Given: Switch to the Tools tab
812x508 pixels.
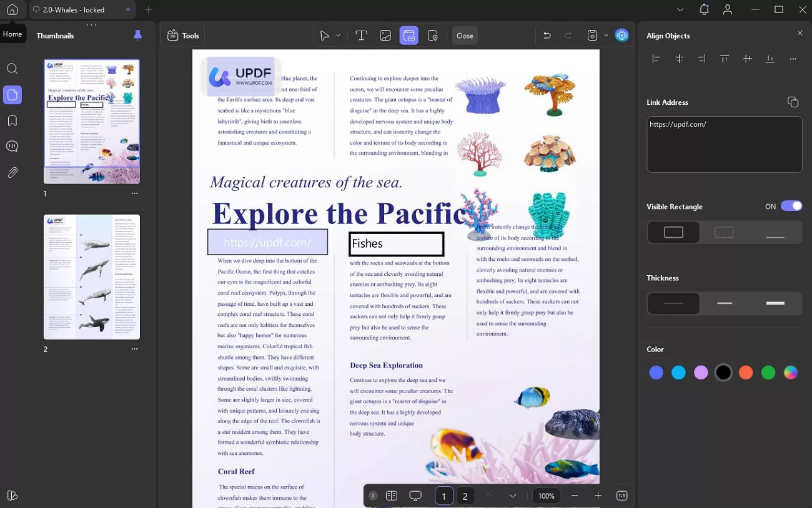Looking at the screenshot, I should [182, 36].
